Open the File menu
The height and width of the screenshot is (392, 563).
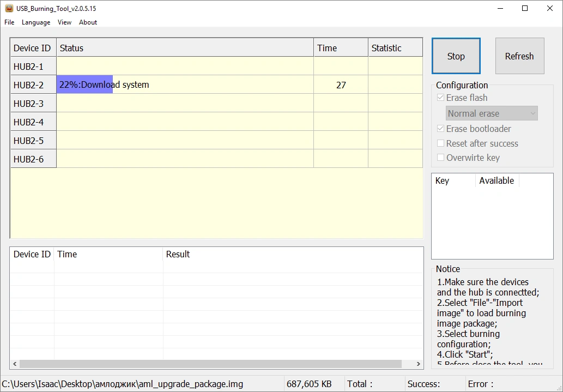(x=9, y=22)
